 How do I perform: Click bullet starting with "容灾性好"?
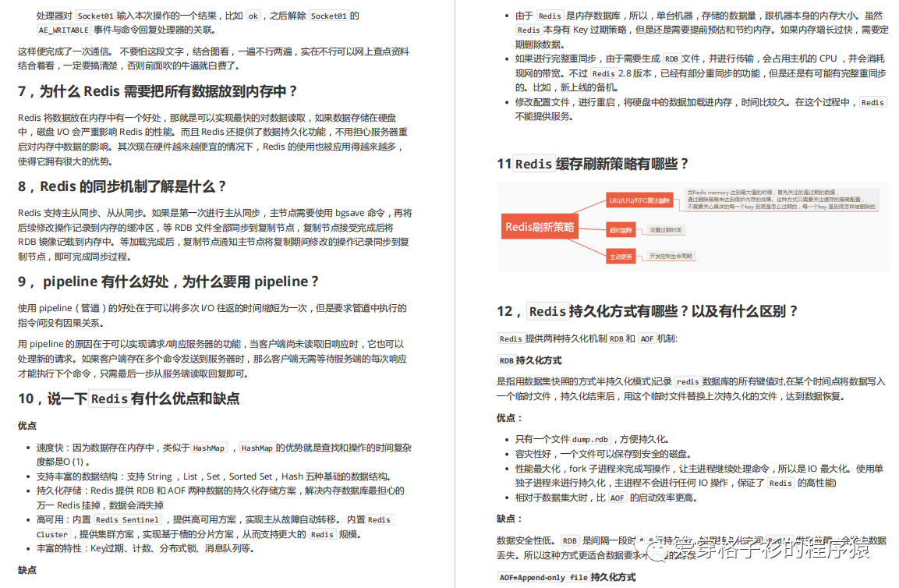click(x=603, y=455)
